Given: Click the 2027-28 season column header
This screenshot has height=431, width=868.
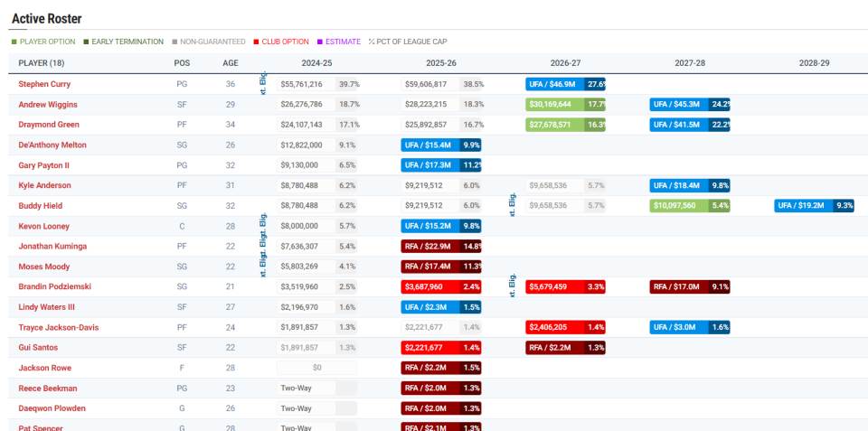Looking at the screenshot, I should click(690, 63).
